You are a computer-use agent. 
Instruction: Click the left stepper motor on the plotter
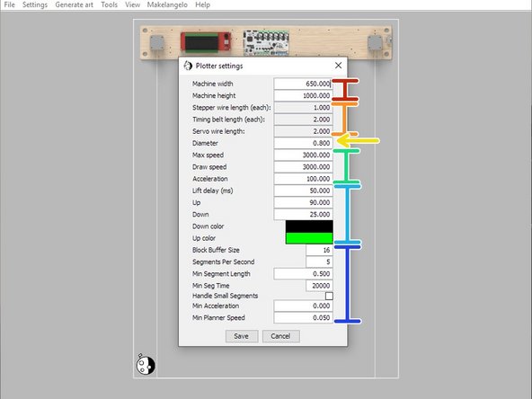pos(156,43)
